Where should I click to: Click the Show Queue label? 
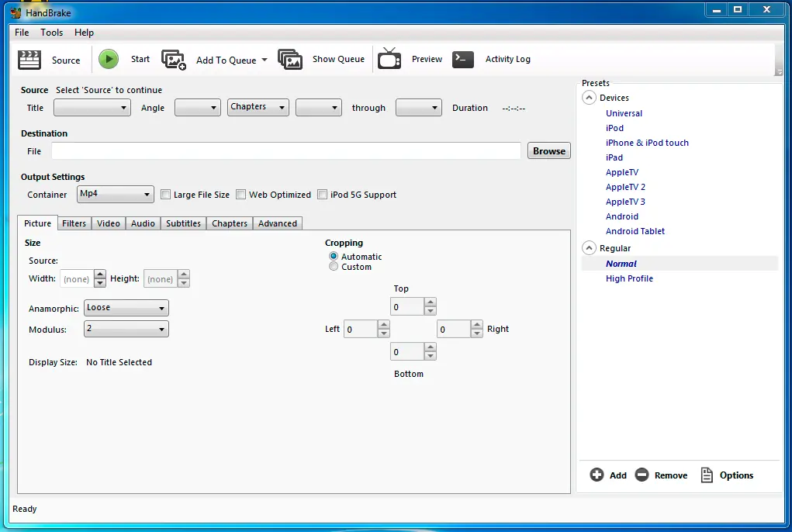coord(338,59)
